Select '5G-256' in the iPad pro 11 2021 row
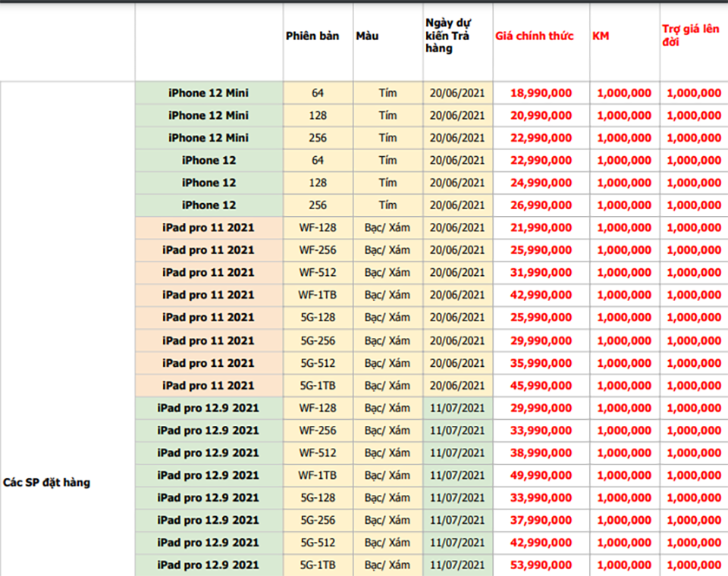Screen dimensions: 728x576 (x=318, y=341)
